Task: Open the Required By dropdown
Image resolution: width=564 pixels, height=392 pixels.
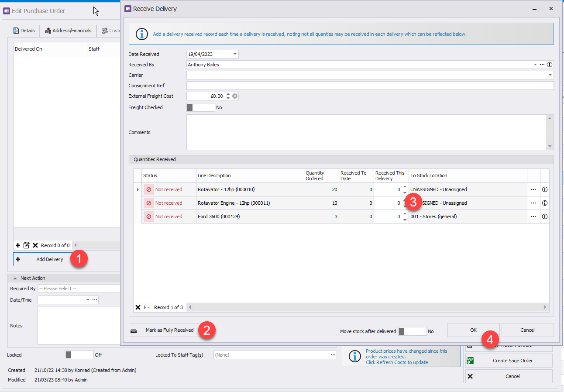Action: 79,289
